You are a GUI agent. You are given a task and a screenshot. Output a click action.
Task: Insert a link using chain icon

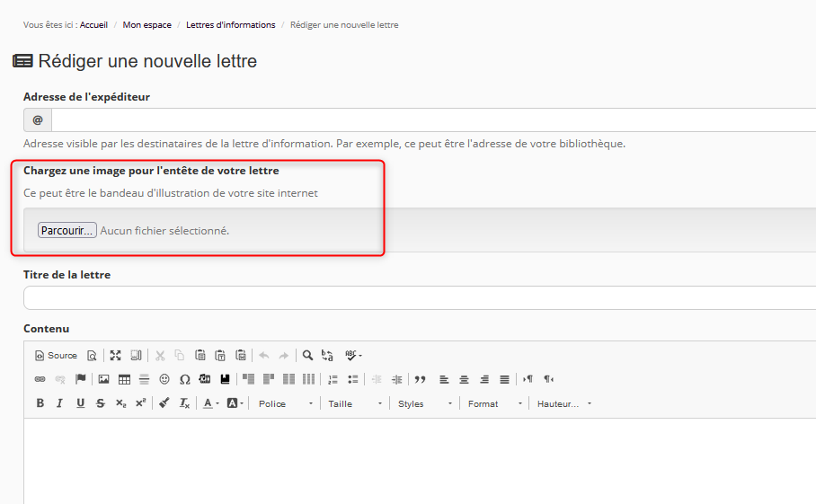(x=40, y=379)
